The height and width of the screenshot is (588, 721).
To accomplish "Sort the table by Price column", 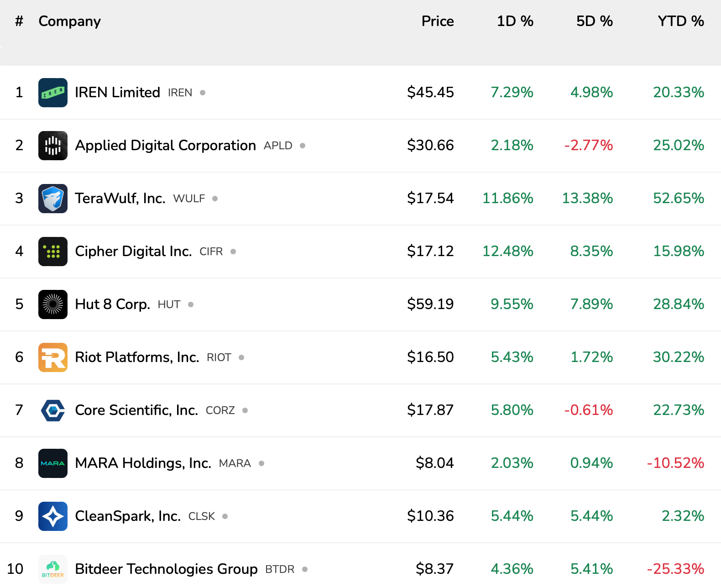I will [437, 21].
